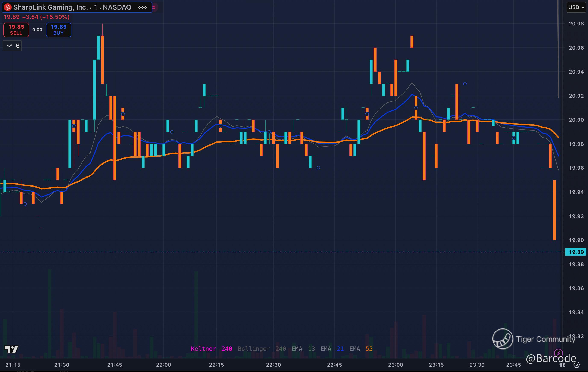This screenshot has width=588, height=372.
Task: Click the purple lightning flash icon
Action: [559, 353]
